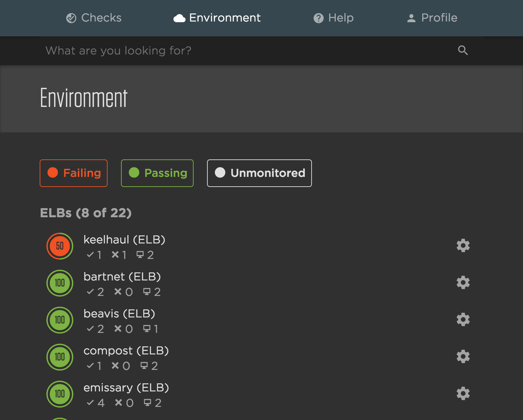Click beavis's 100 health score badge
This screenshot has height=420, width=523.
tap(60, 320)
